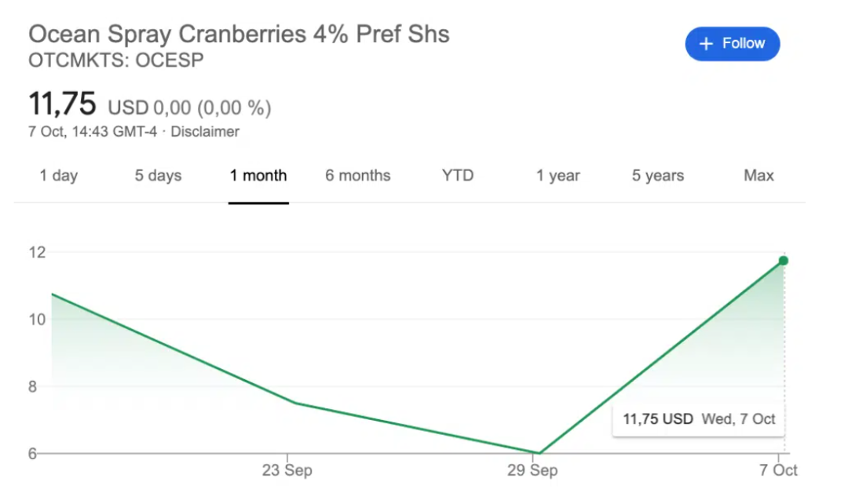Switch to the 1 day tab

tap(59, 176)
